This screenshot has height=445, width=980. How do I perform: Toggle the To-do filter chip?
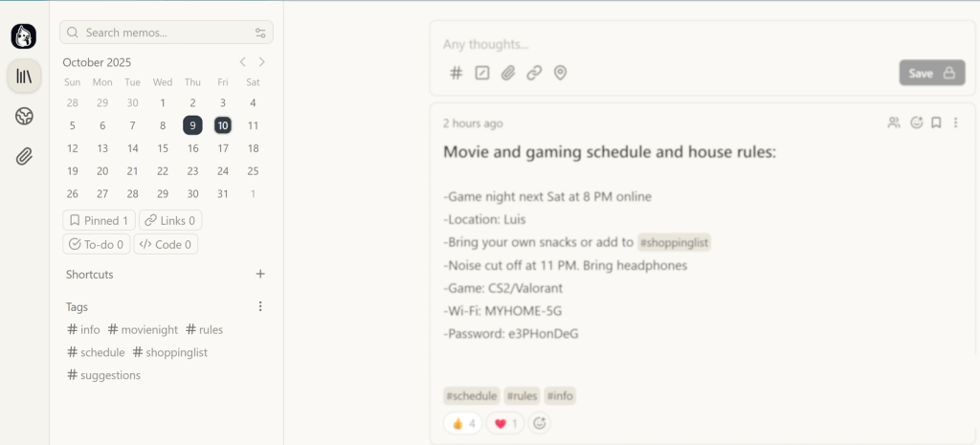click(x=97, y=244)
